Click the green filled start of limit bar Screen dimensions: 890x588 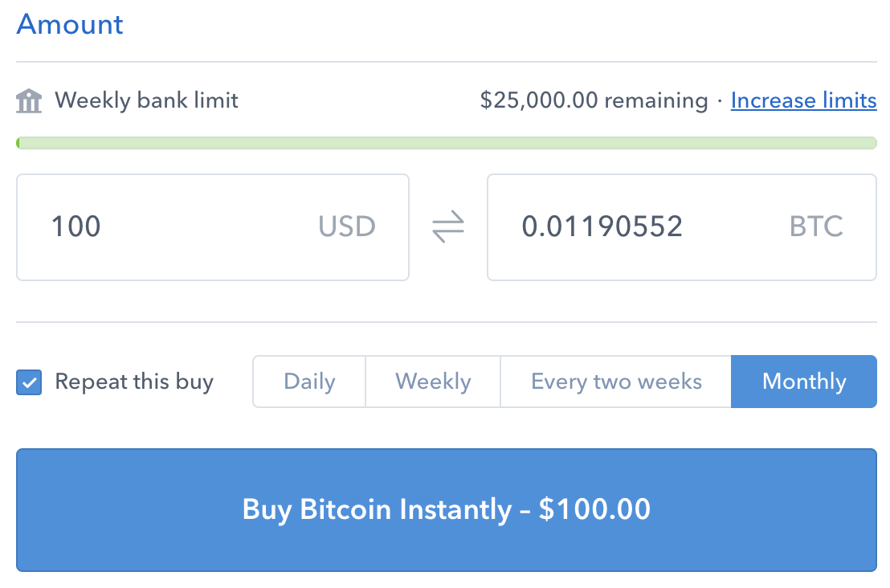18,143
